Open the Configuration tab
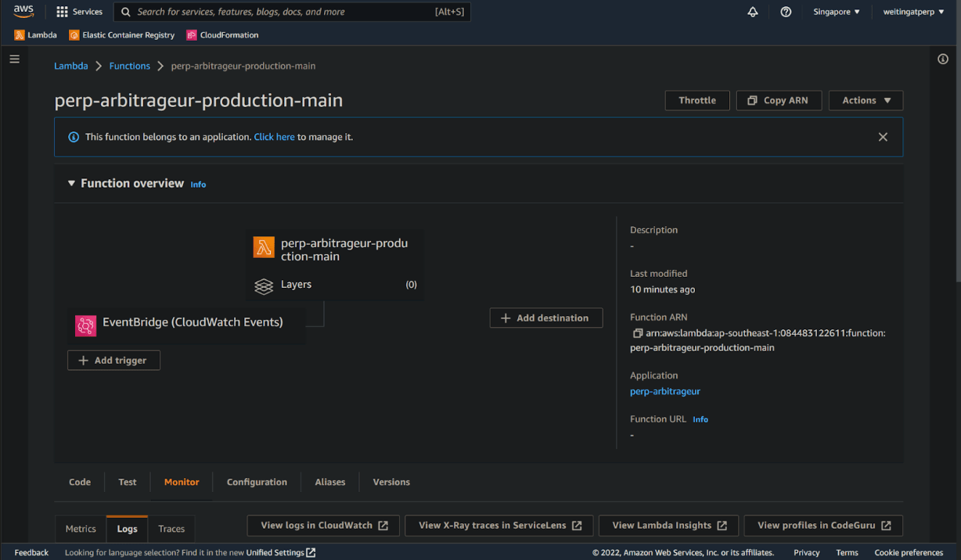 [x=257, y=482]
